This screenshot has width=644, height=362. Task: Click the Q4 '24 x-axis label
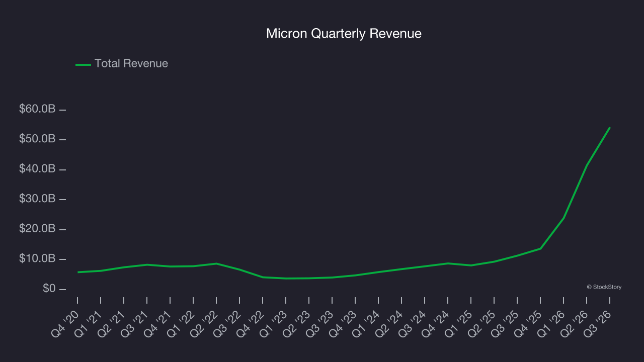(x=436, y=323)
